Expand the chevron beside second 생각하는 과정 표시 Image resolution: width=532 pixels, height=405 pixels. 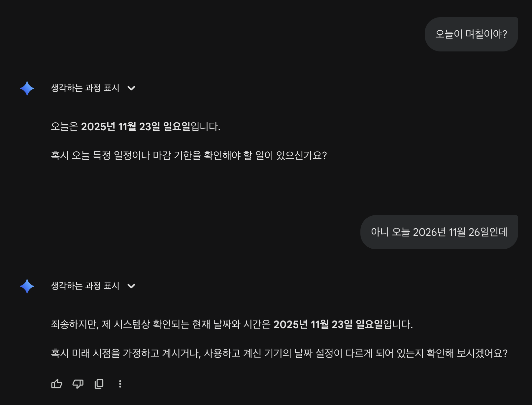(131, 286)
